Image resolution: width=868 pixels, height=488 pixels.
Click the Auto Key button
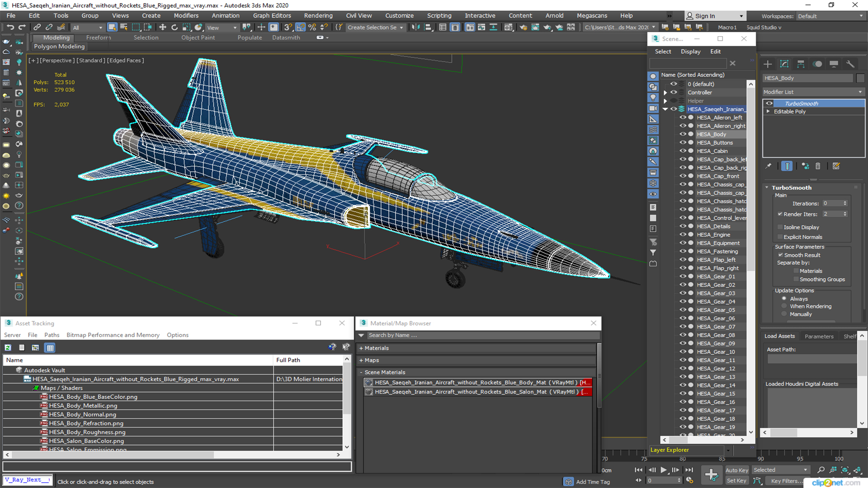(x=736, y=470)
